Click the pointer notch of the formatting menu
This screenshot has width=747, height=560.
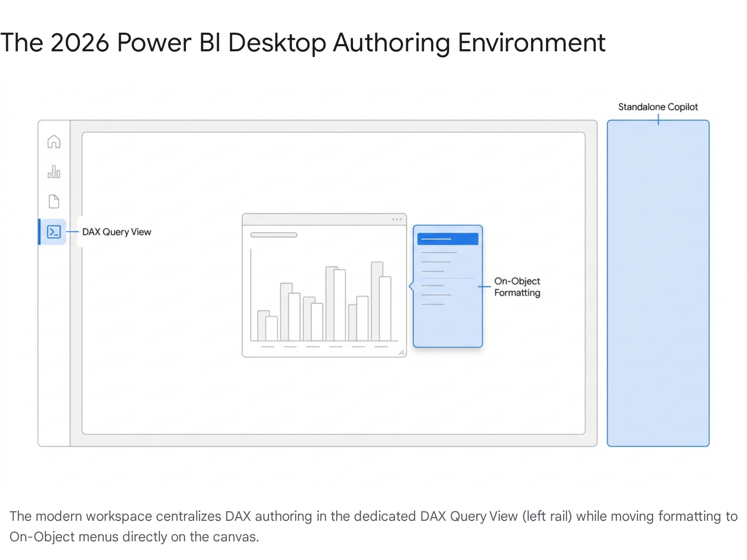pyautogui.click(x=411, y=287)
